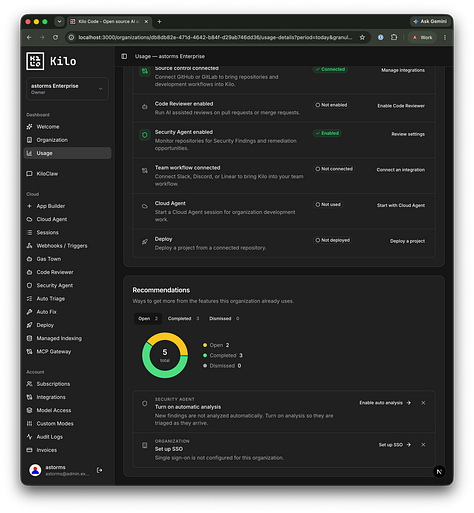Open Sessions in the sidebar

67,232
